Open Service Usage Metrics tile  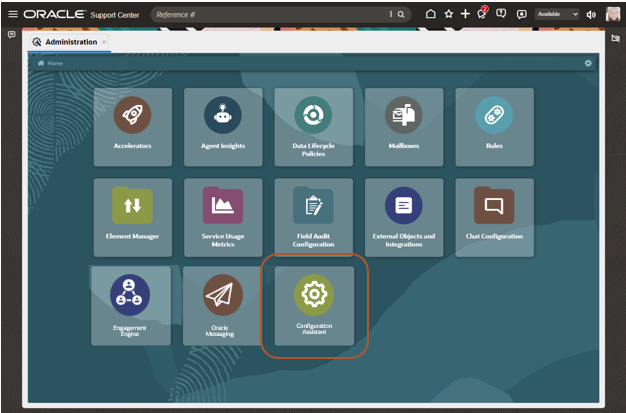click(x=223, y=217)
